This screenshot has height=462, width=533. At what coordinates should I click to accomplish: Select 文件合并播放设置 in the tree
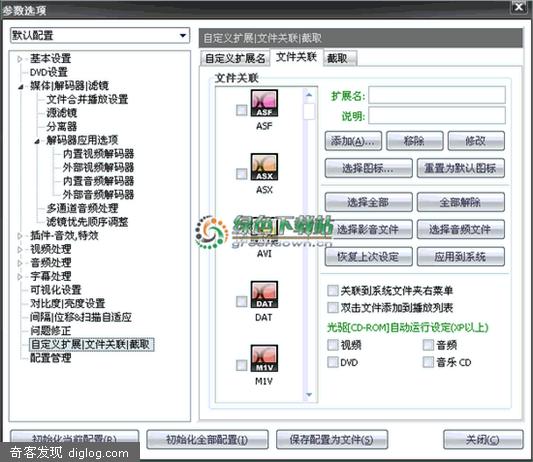pyautogui.click(x=87, y=99)
